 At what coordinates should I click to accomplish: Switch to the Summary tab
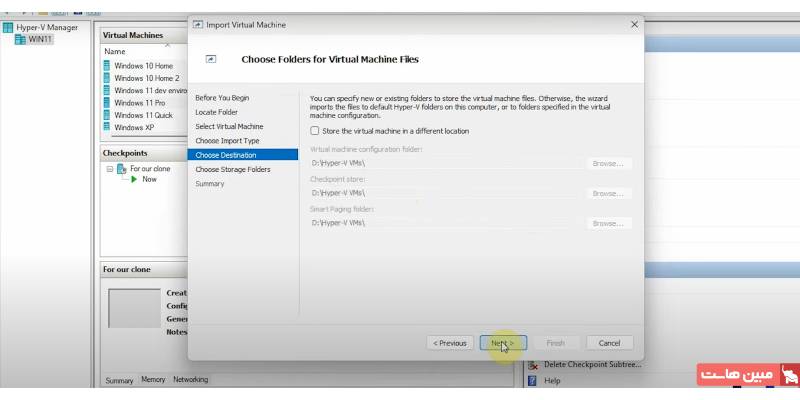coord(119,380)
